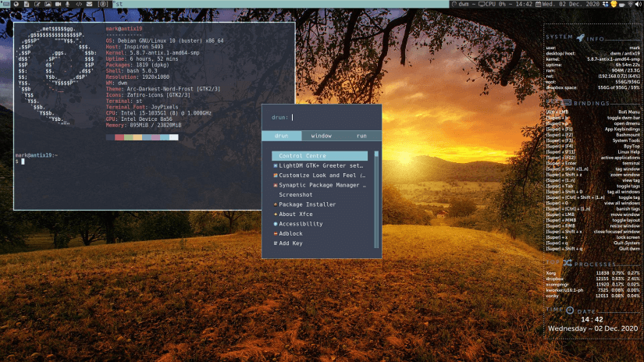Click the CPU monitor icon in status bar
The image size is (644, 362).
481,4
